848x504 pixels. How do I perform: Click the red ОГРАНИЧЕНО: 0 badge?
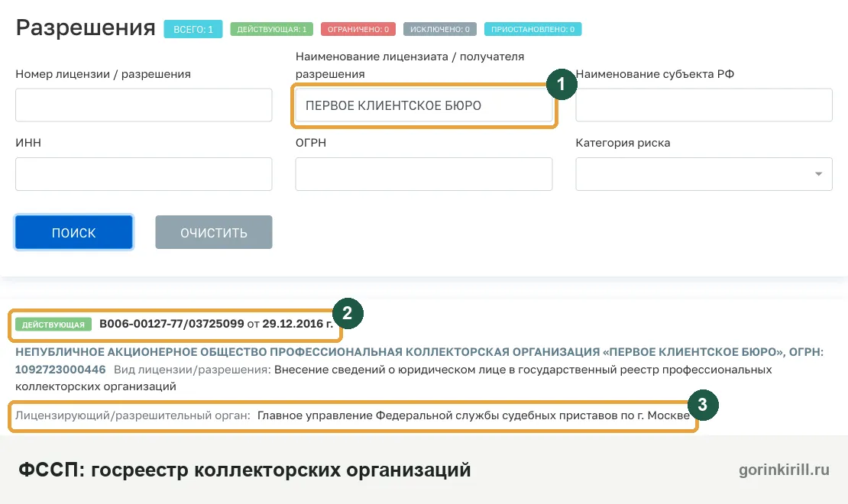point(358,29)
